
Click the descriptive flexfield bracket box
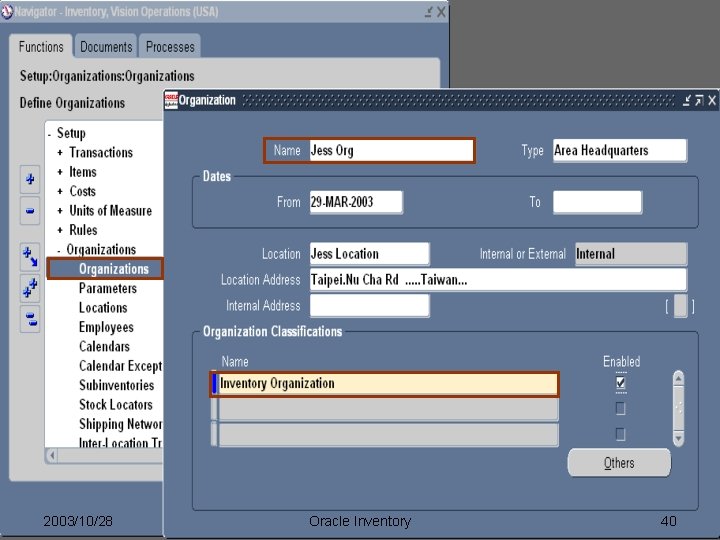click(x=680, y=306)
